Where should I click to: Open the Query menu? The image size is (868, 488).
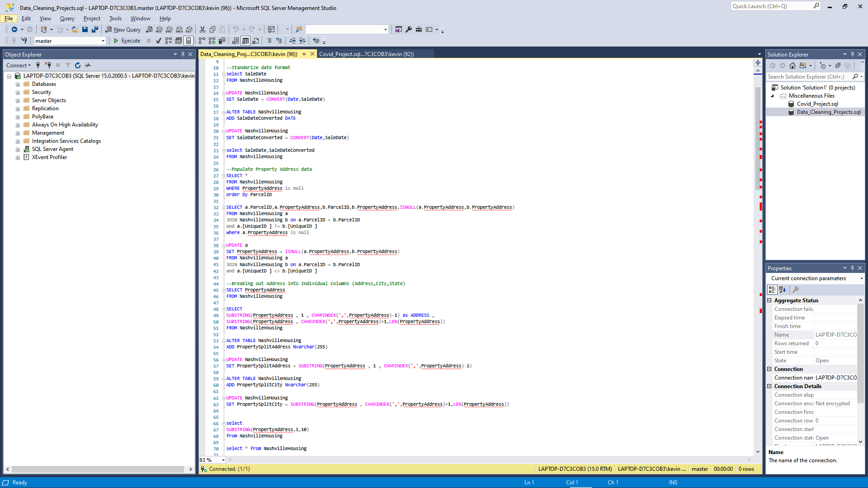tap(67, 19)
